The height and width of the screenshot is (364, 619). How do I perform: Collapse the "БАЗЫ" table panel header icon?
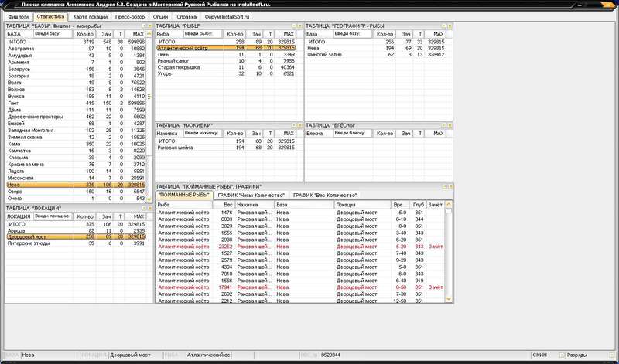coord(144,26)
